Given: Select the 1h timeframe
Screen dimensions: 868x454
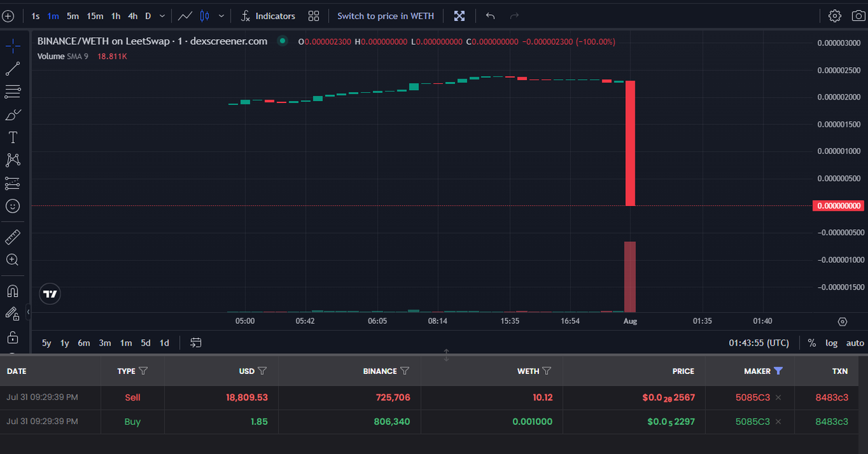Looking at the screenshot, I should (x=116, y=16).
